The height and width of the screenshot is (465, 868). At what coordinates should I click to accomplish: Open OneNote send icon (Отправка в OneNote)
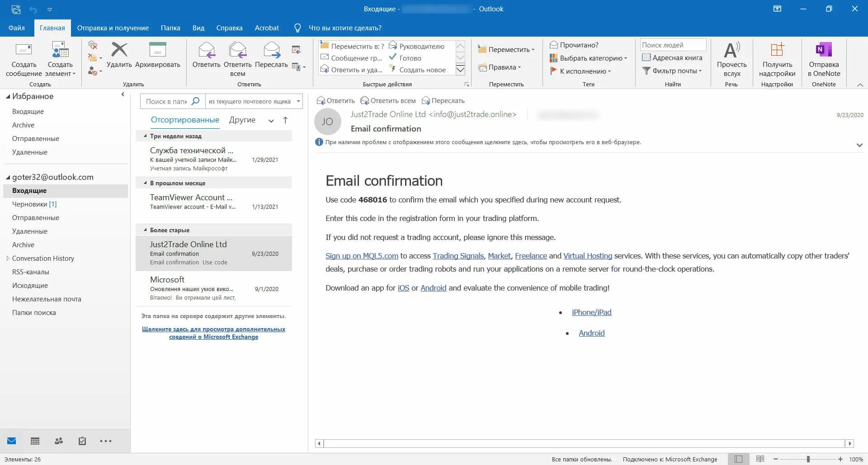pyautogui.click(x=824, y=58)
